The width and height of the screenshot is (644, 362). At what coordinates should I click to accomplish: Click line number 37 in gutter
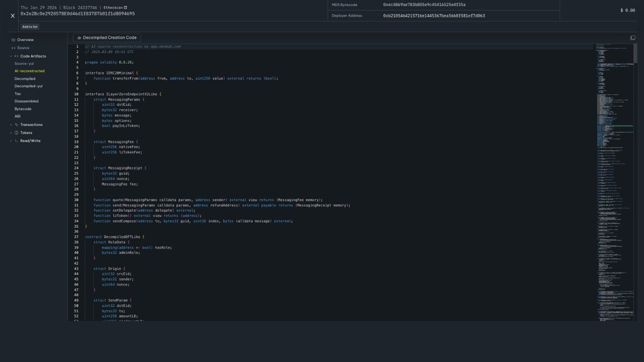click(x=76, y=237)
